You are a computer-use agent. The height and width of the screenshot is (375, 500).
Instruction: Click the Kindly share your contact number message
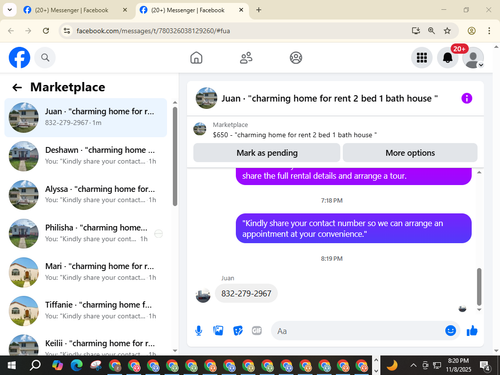tap(354, 228)
